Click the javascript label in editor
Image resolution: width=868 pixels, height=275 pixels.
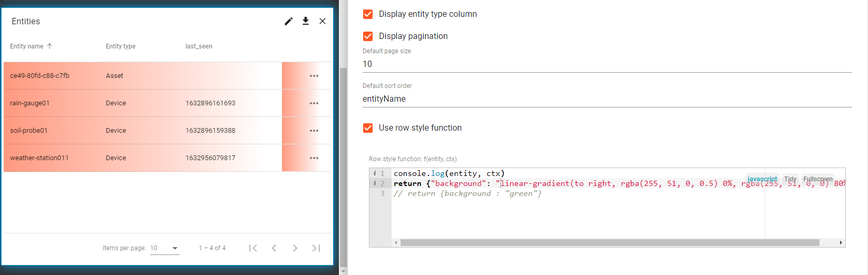click(762, 179)
